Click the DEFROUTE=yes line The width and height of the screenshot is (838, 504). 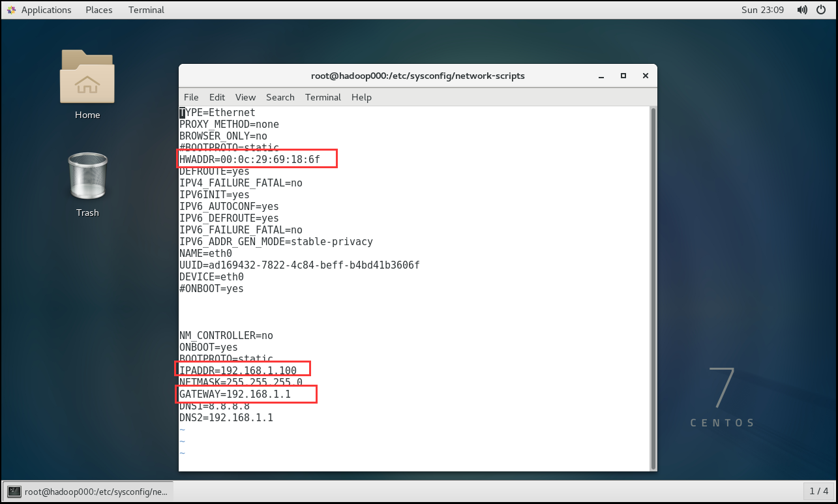point(215,171)
